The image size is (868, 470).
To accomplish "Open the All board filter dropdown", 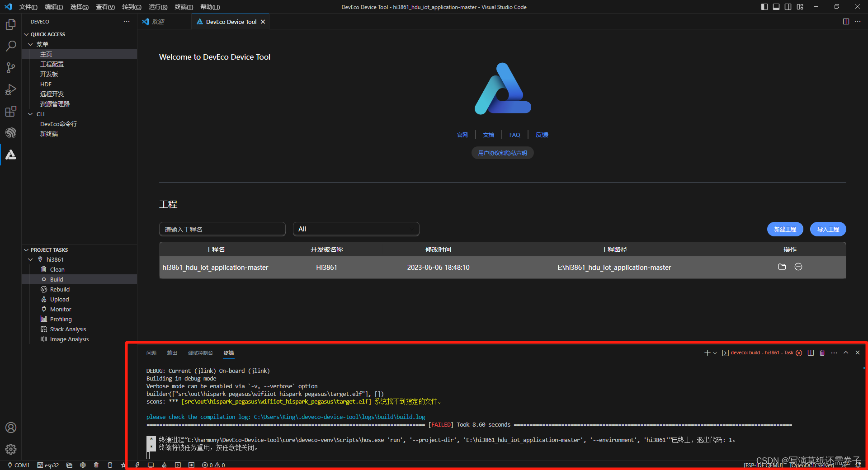I will pos(356,229).
